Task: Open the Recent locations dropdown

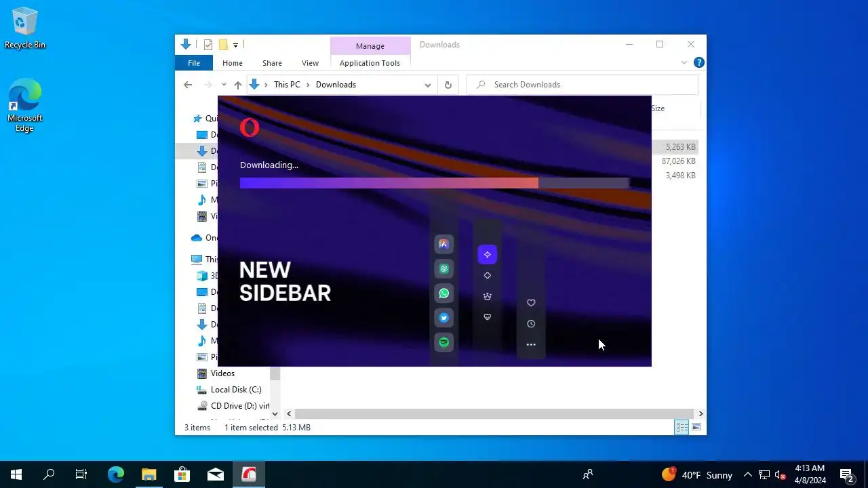Action: point(224,85)
